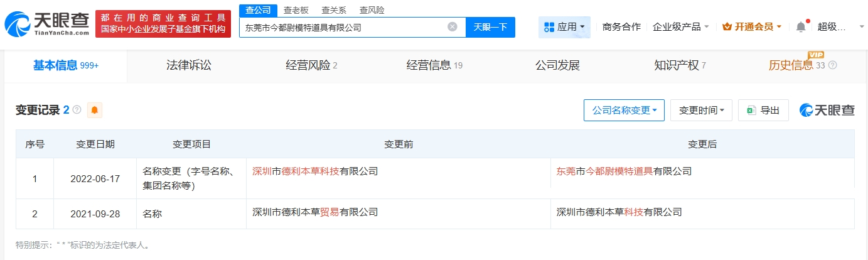The image size is (868, 260).
Task: Open the 开通会员 membership dropdown
Action: [752, 27]
